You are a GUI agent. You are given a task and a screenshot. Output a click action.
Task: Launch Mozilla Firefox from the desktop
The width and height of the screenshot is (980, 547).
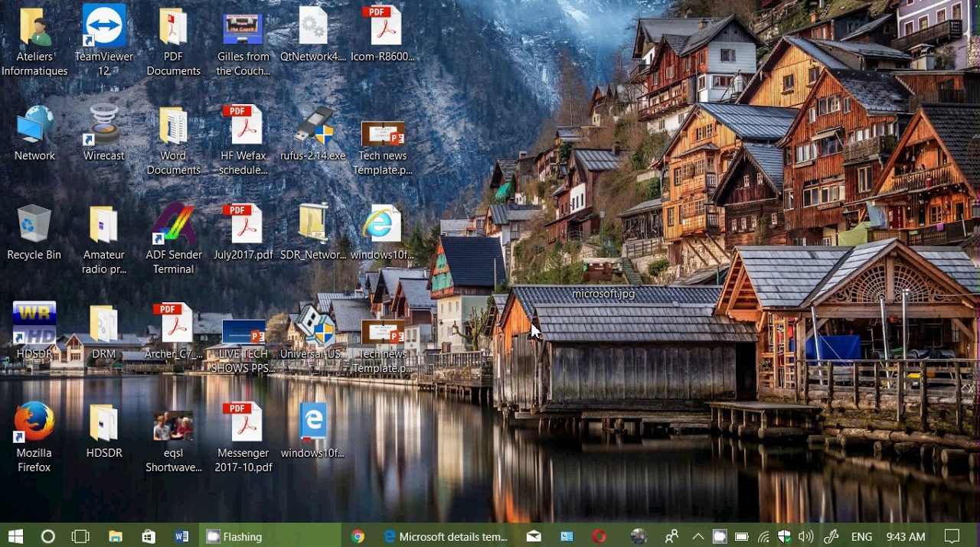tap(34, 423)
